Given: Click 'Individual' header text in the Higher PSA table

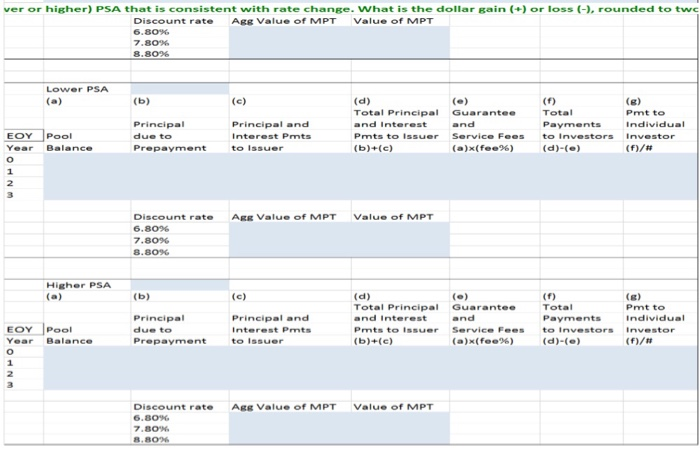Looking at the screenshot, I should point(655,318).
